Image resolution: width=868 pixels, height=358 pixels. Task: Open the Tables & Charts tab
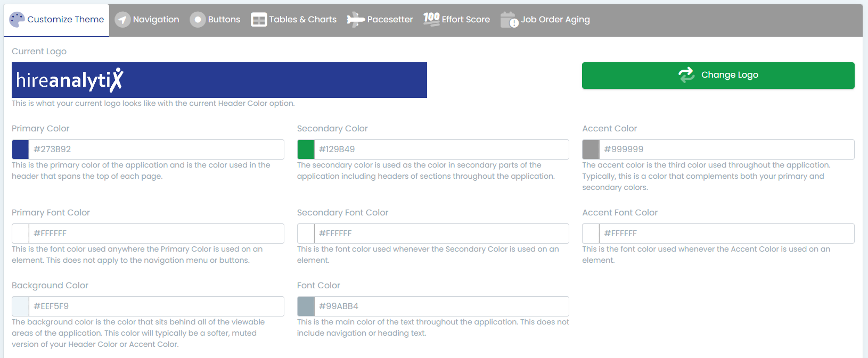pyautogui.click(x=294, y=20)
